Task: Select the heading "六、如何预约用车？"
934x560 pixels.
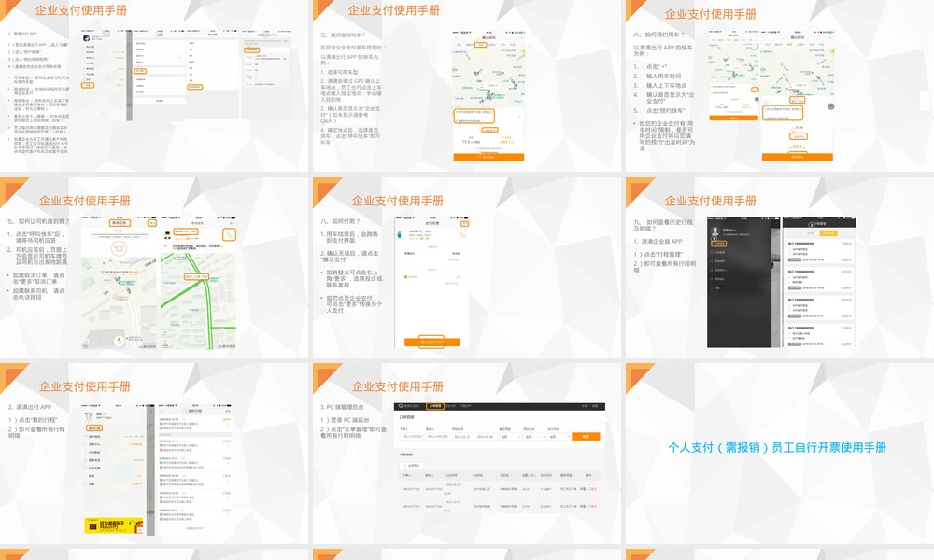Action: [658, 35]
